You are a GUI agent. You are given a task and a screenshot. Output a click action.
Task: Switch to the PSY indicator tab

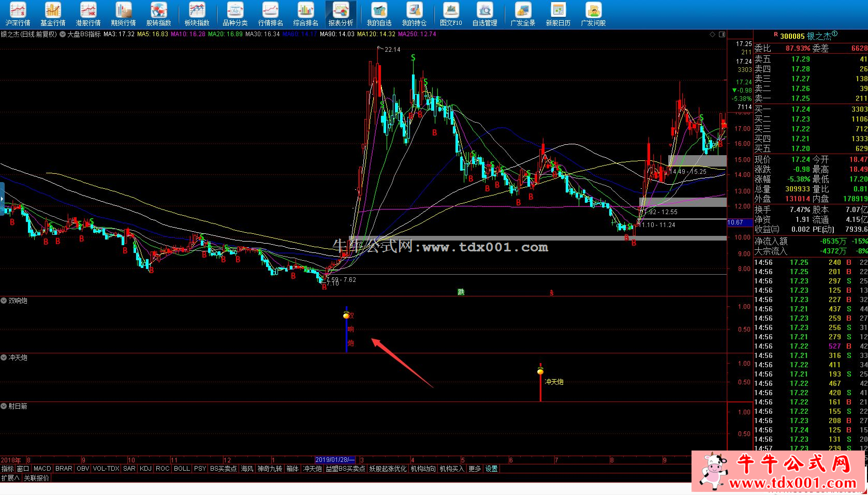[200, 469]
